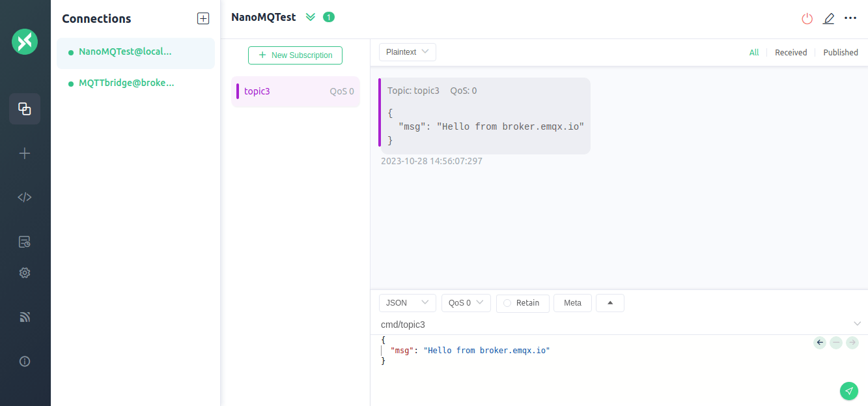
Task: Go to previous message with left arrow
Action: pyautogui.click(x=820, y=342)
